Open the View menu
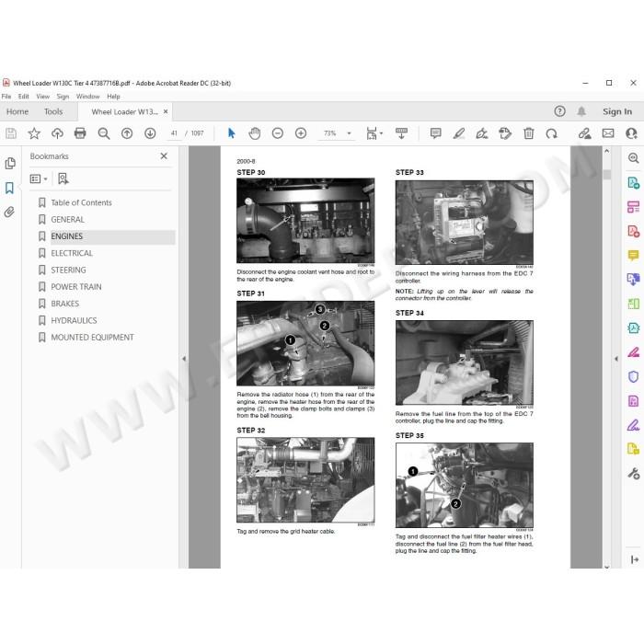The image size is (644, 644). pos(42,97)
